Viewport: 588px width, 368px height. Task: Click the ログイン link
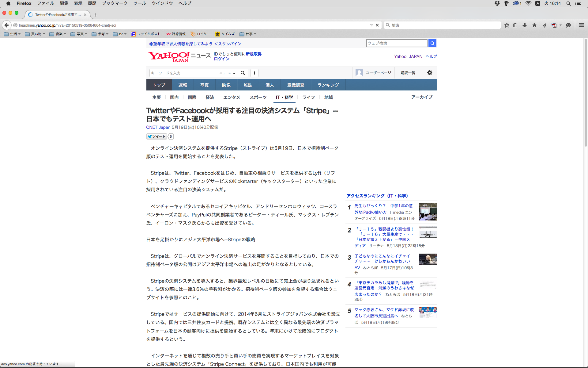point(221,59)
